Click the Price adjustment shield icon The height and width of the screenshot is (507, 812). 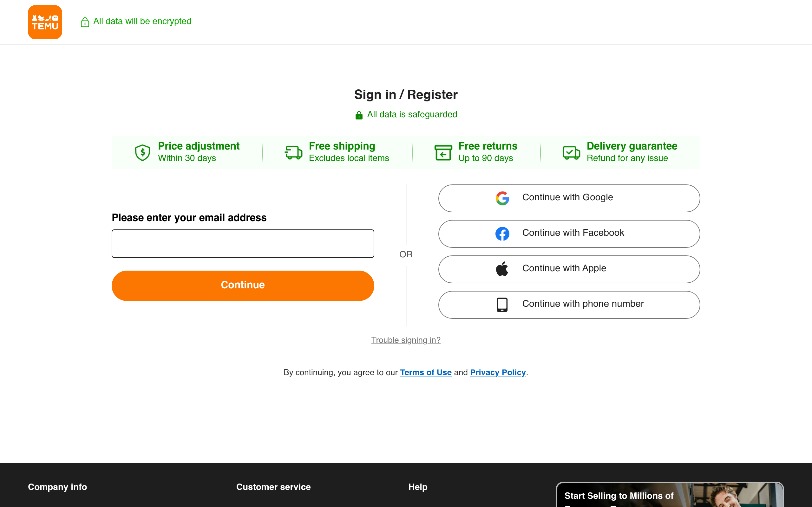tap(142, 152)
